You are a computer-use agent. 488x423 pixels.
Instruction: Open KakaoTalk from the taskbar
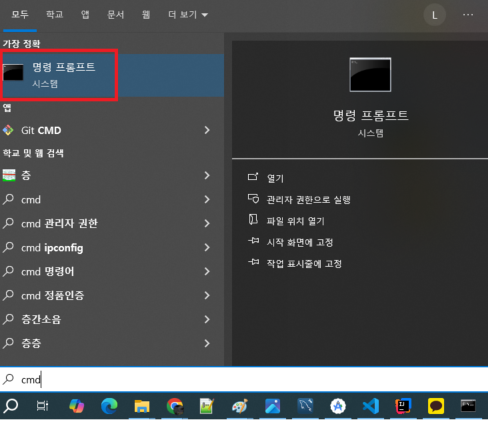[x=436, y=406]
